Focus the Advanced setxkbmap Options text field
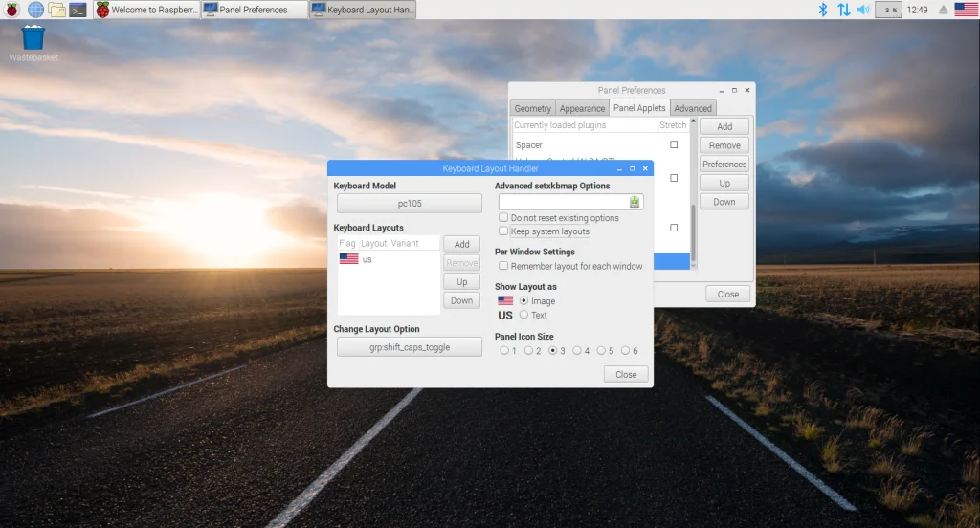980x528 pixels. (x=564, y=202)
